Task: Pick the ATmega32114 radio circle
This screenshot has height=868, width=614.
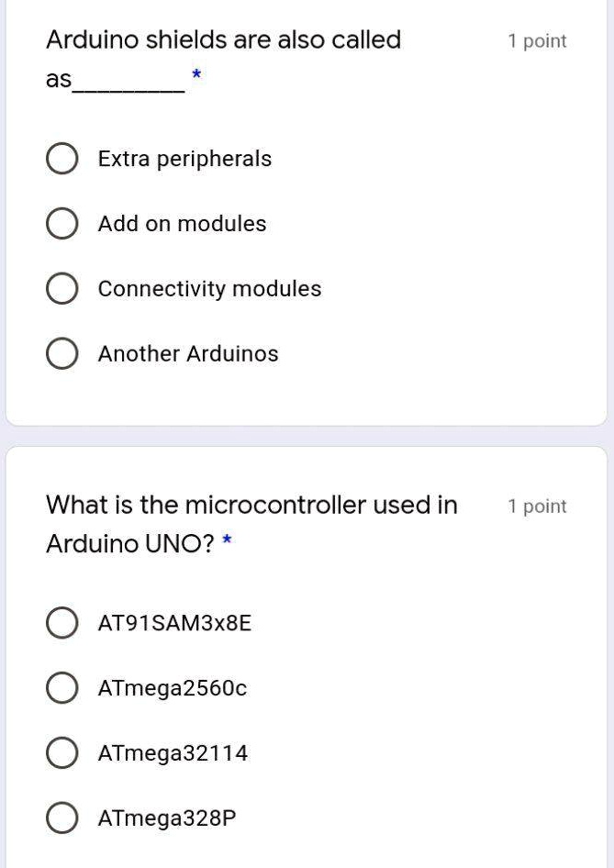Action: [61, 753]
